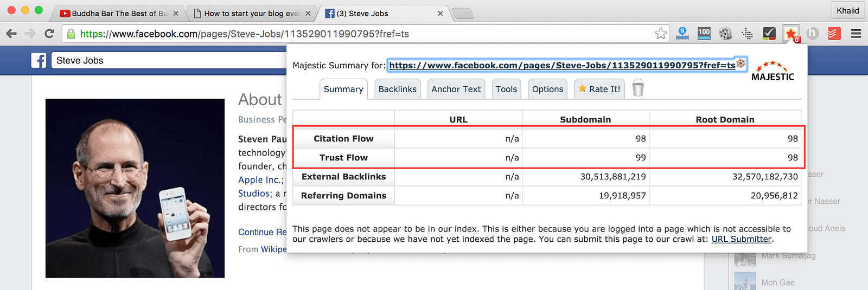
Task: Click the dotted arrow extension icon
Action: point(747,34)
